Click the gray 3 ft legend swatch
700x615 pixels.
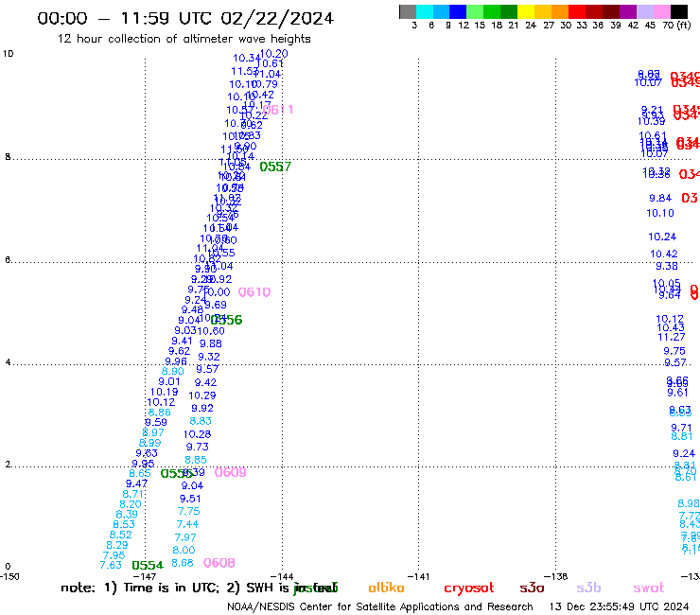[x=408, y=11]
